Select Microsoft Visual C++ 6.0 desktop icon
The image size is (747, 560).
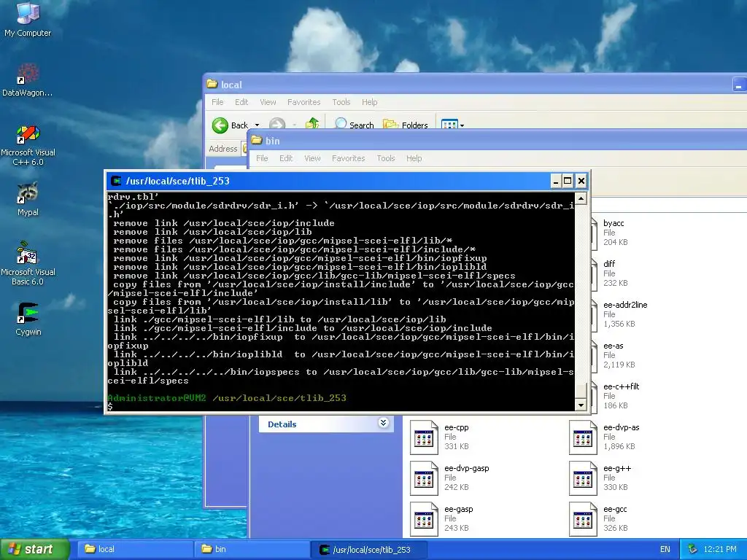click(x=28, y=134)
